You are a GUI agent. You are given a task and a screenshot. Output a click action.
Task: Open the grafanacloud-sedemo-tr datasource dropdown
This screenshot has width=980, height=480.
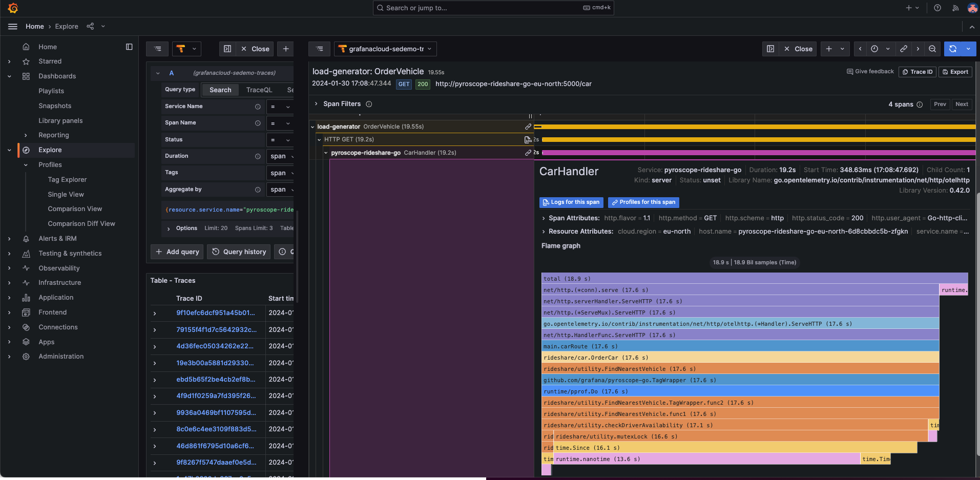coord(385,49)
